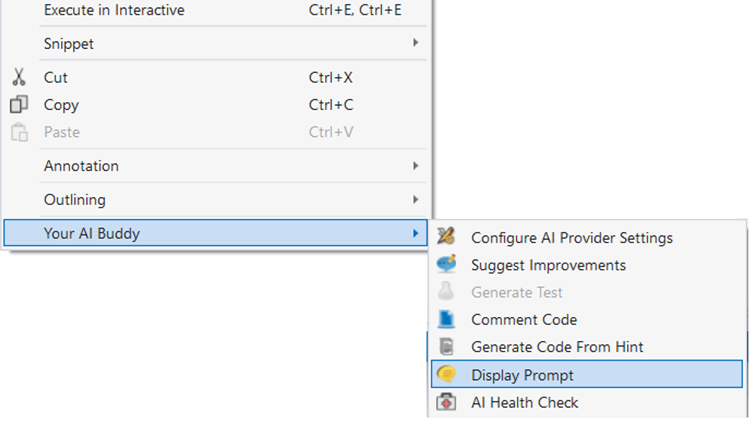The width and height of the screenshot is (751, 422).
Task: Click the Configure AI Provider Settings icon
Action: point(447,238)
